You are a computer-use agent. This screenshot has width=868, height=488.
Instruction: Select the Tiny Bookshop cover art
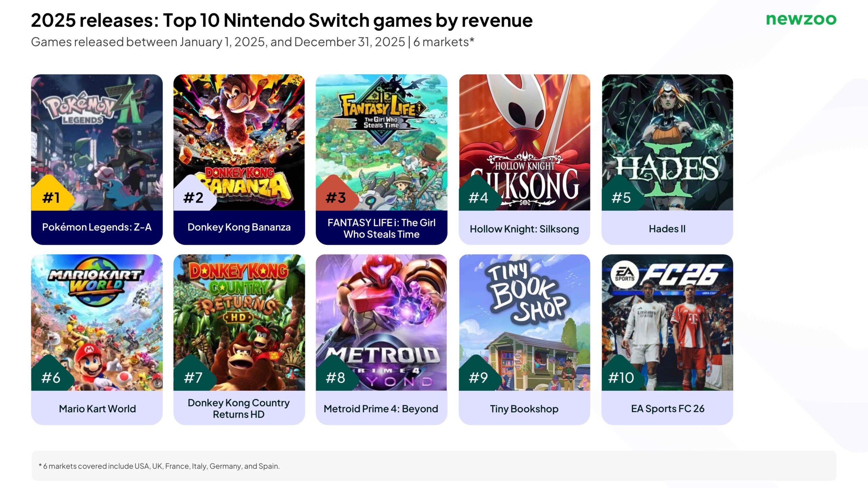coord(524,315)
